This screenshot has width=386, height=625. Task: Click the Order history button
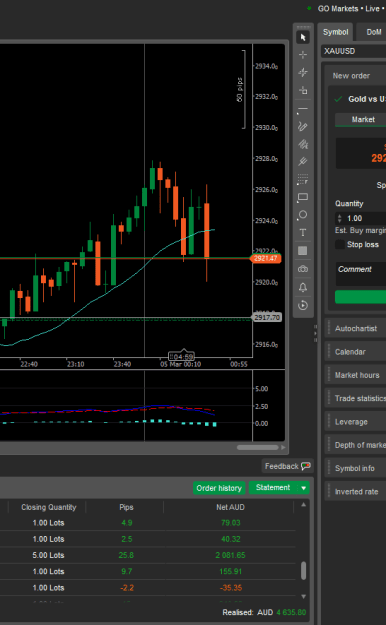(219, 488)
